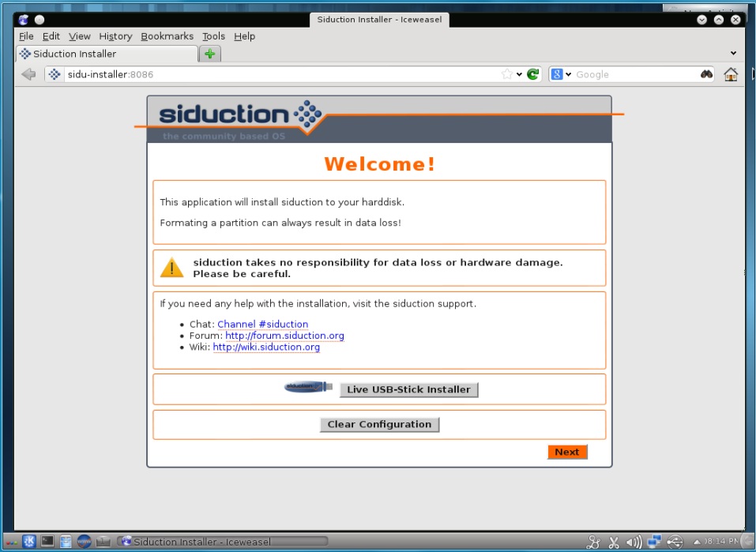
Task: Show hidden tray icons with the up arrow
Action: 696,542
